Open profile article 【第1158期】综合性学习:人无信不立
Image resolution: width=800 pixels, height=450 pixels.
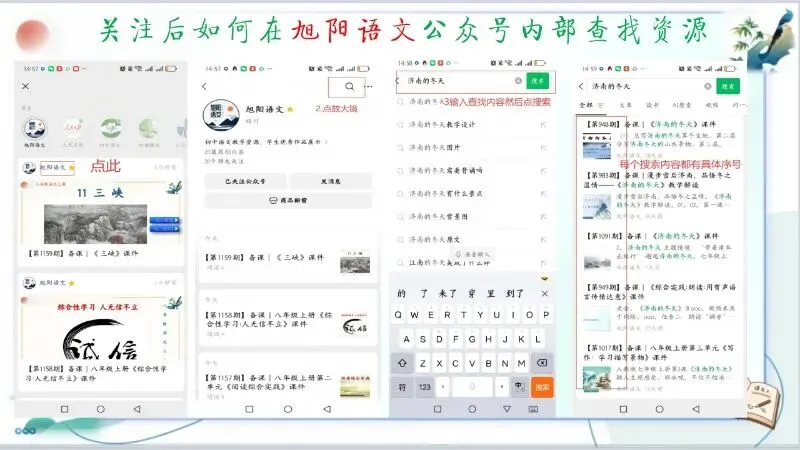click(x=269, y=319)
